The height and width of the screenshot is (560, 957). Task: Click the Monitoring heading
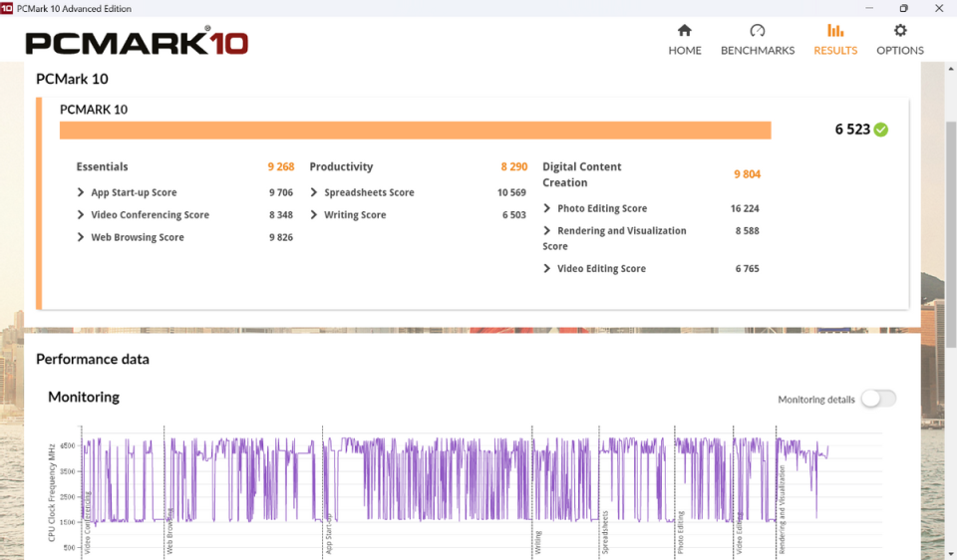click(84, 398)
